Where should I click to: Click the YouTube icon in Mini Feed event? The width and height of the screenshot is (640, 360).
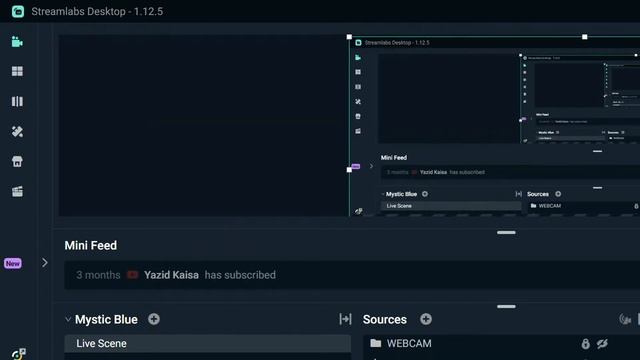132,275
